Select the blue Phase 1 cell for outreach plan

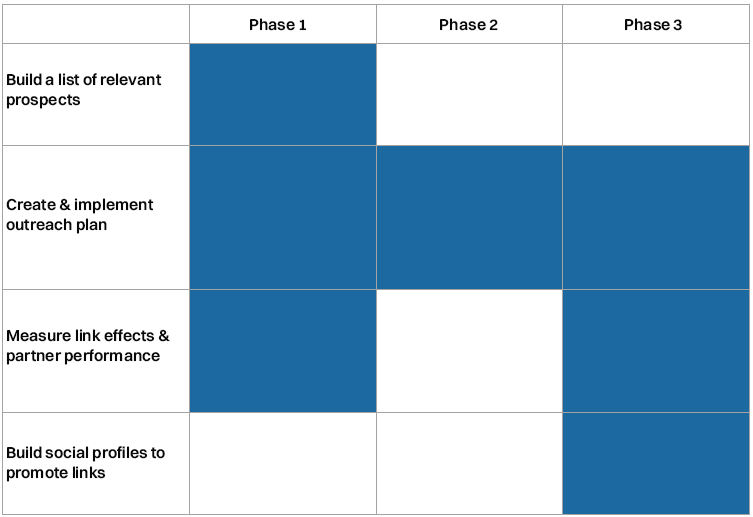[283, 217]
